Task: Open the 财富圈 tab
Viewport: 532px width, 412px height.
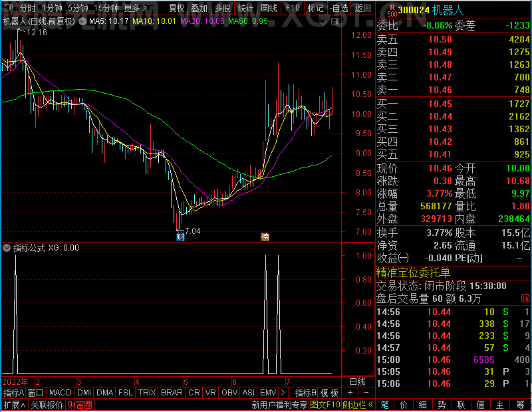Action: click(x=80, y=405)
